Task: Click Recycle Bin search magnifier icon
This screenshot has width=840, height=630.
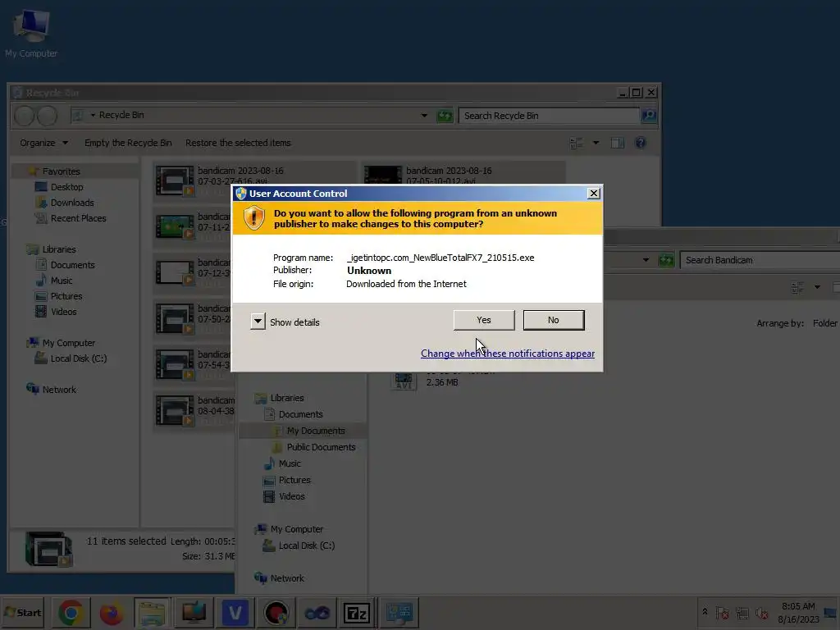Action: point(648,115)
